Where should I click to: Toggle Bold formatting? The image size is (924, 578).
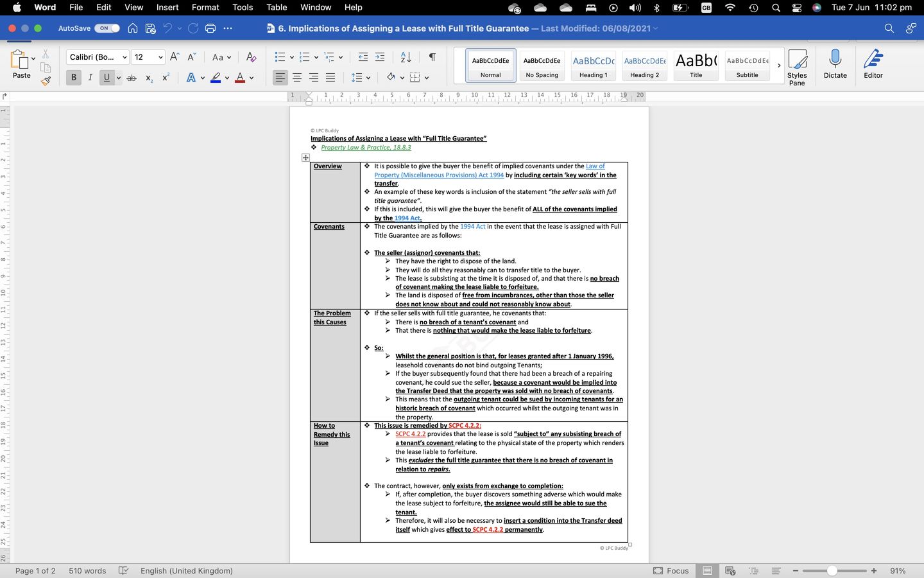74,78
